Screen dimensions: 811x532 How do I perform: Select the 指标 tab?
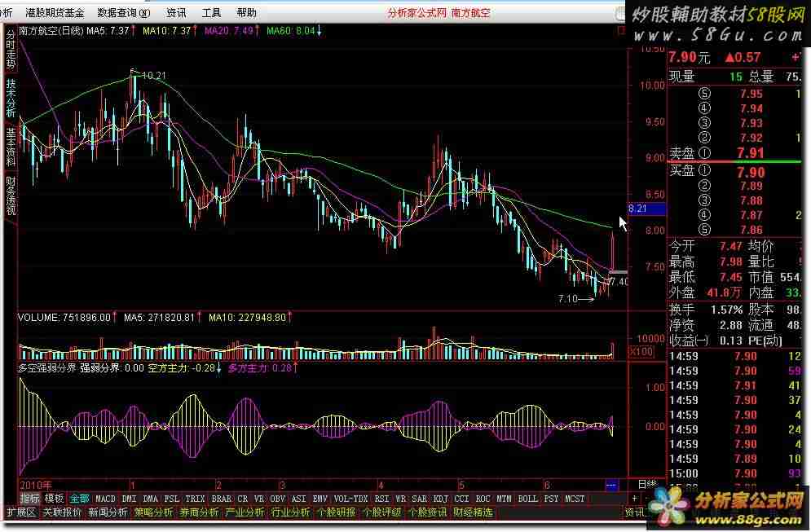[29, 499]
